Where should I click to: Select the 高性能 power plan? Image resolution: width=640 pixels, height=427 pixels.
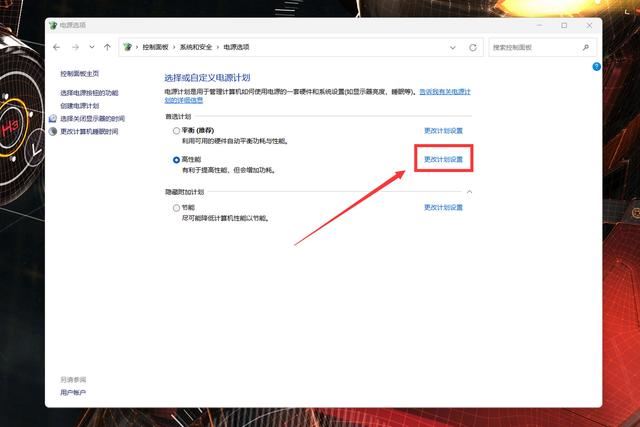(176, 160)
